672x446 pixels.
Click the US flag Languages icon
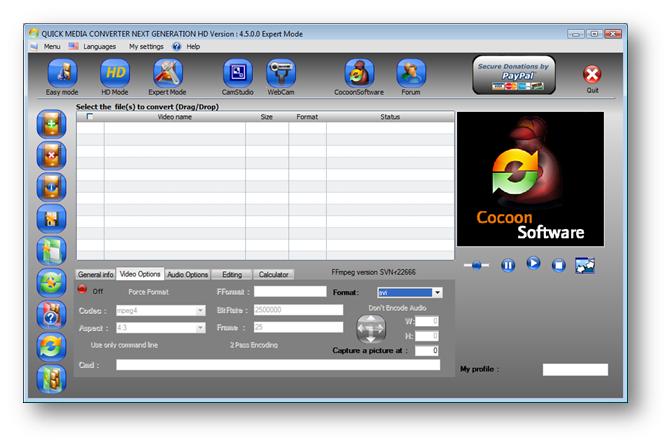[74, 46]
